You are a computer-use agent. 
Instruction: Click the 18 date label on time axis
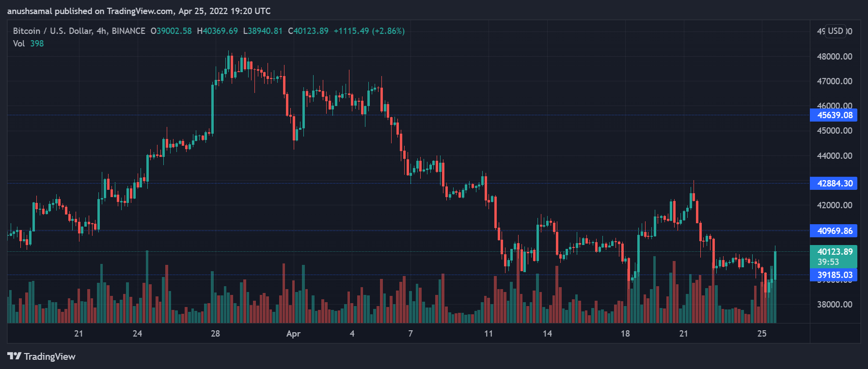click(625, 334)
